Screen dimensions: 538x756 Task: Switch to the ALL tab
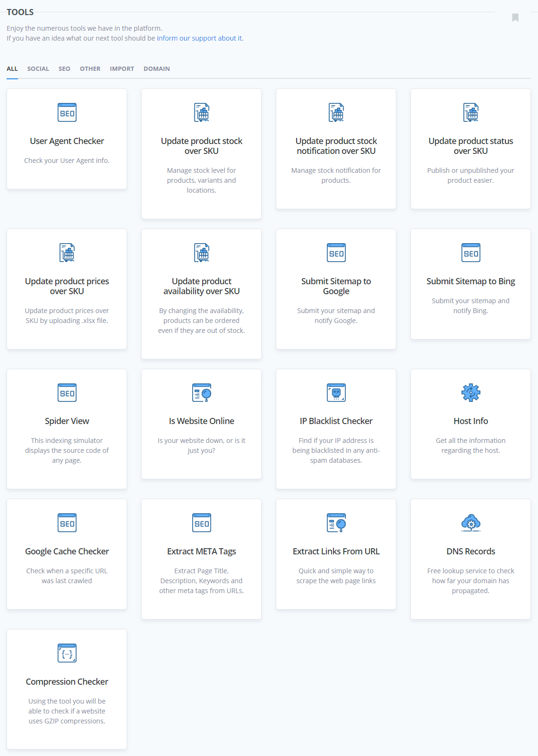12,69
